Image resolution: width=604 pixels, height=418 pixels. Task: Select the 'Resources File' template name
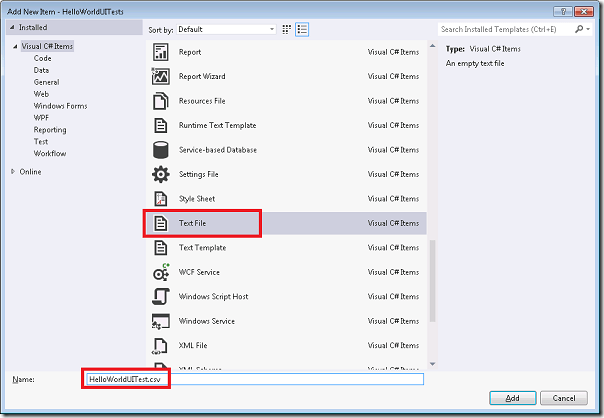coord(202,101)
